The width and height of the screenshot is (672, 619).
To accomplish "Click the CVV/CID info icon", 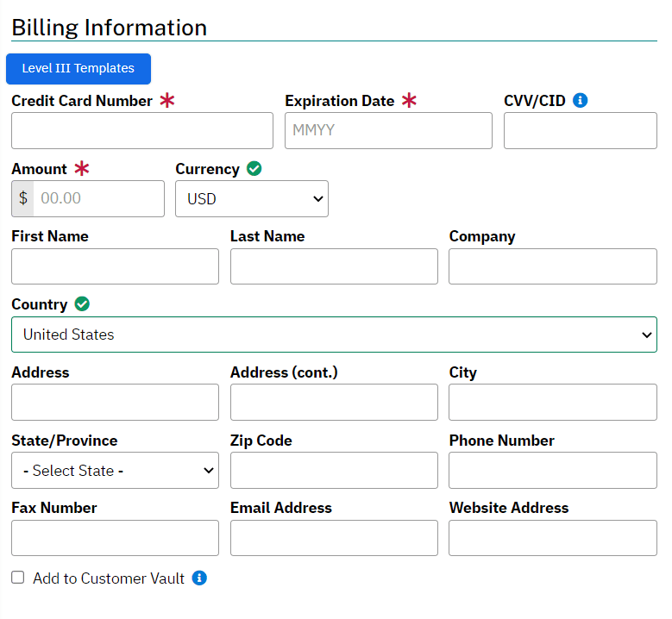I will coord(581,101).
